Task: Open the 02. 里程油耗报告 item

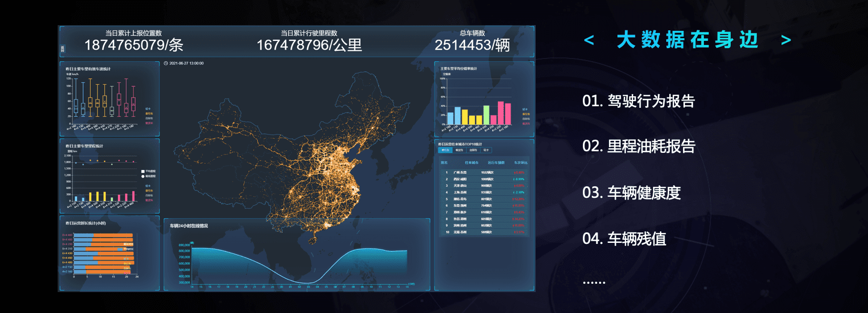Action: (x=638, y=146)
